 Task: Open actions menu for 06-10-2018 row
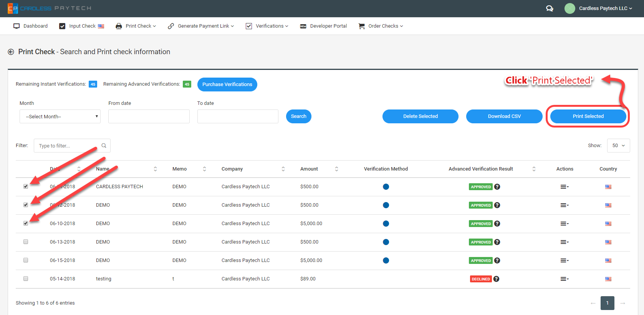565,224
